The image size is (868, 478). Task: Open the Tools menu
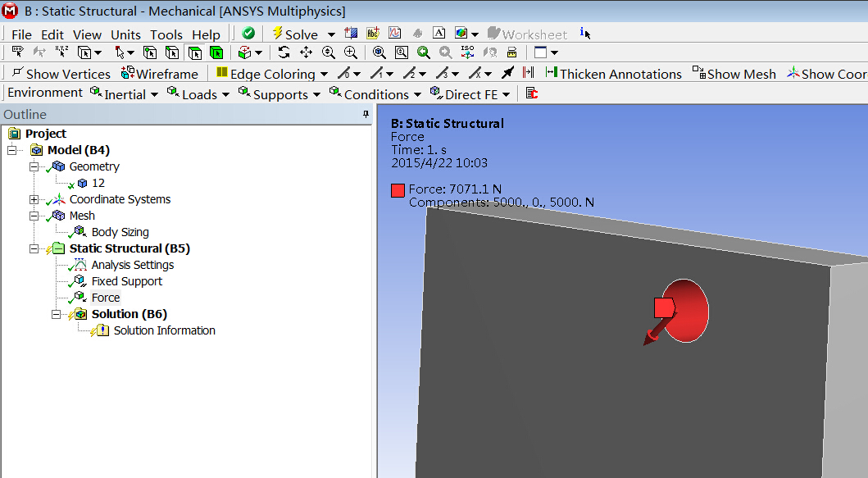(166, 34)
